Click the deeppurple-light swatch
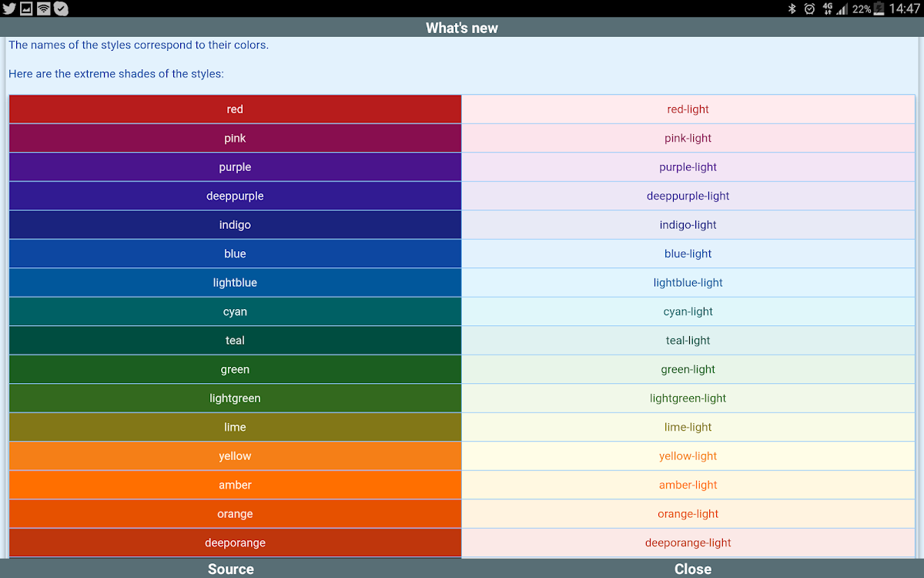 pos(688,196)
